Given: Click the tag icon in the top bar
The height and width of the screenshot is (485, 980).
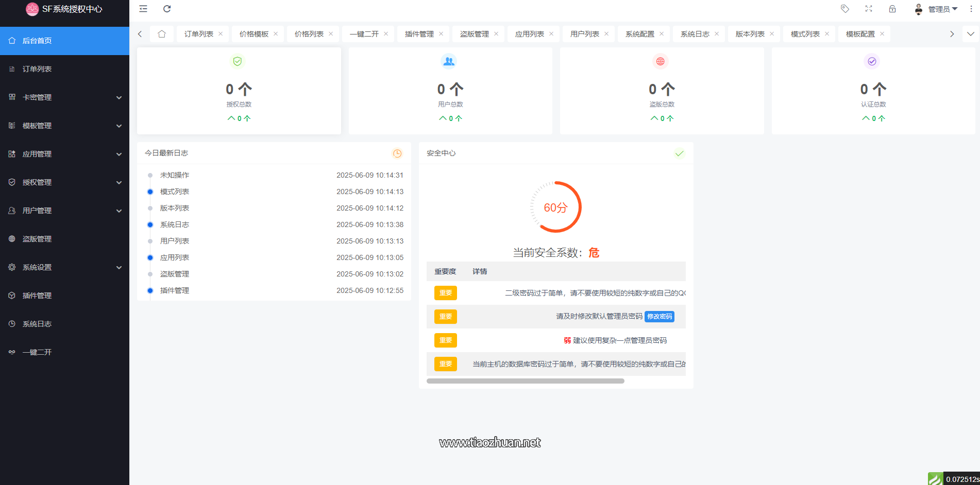Looking at the screenshot, I should (x=844, y=9).
